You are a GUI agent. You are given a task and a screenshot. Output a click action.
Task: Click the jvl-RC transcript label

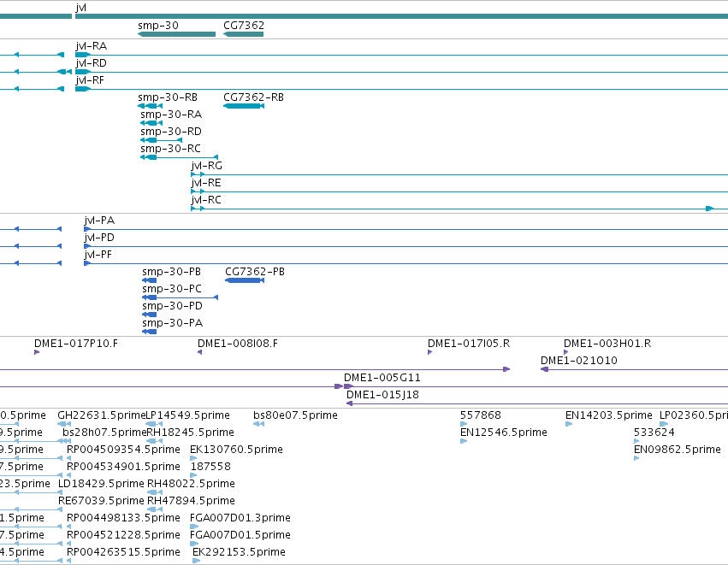tap(206, 200)
